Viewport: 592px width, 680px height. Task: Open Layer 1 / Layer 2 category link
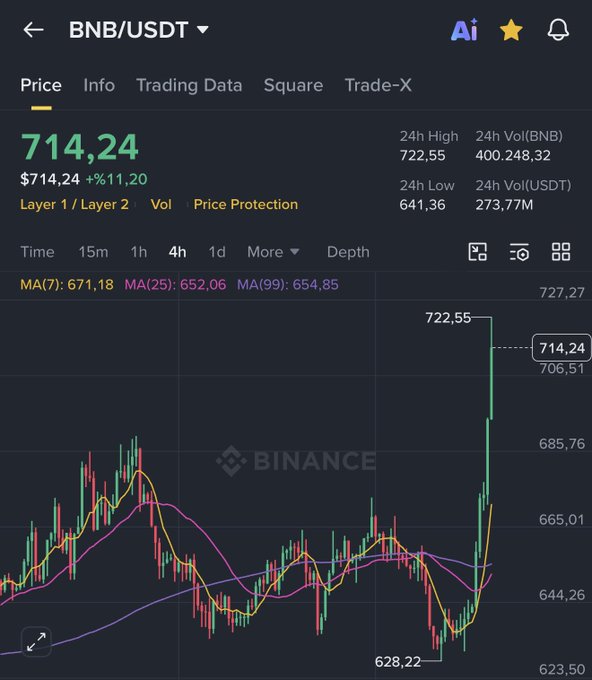point(74,204)
